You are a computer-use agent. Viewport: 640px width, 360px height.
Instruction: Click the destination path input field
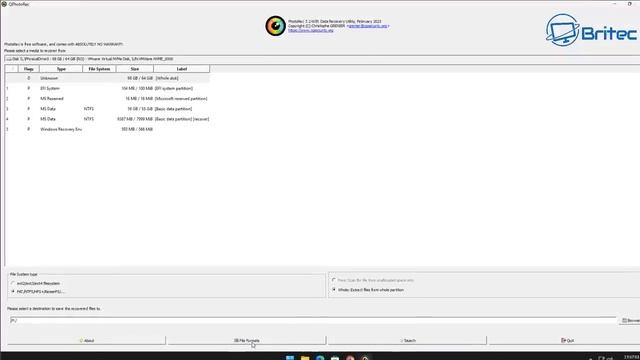click(313, 320)
